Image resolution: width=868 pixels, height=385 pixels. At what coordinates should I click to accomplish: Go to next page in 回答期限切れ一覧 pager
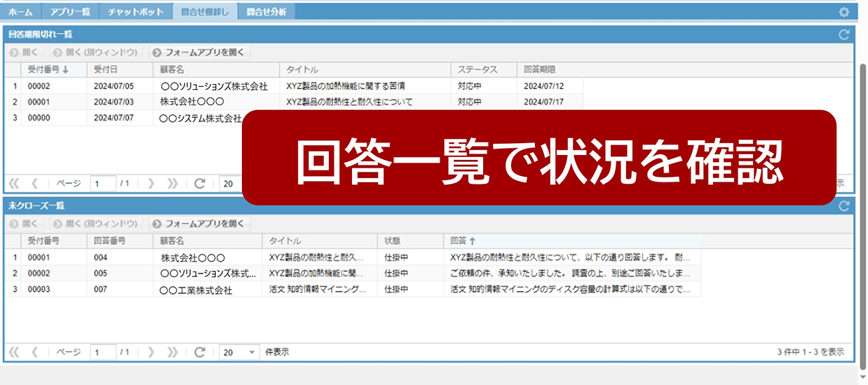coord(151,183)
